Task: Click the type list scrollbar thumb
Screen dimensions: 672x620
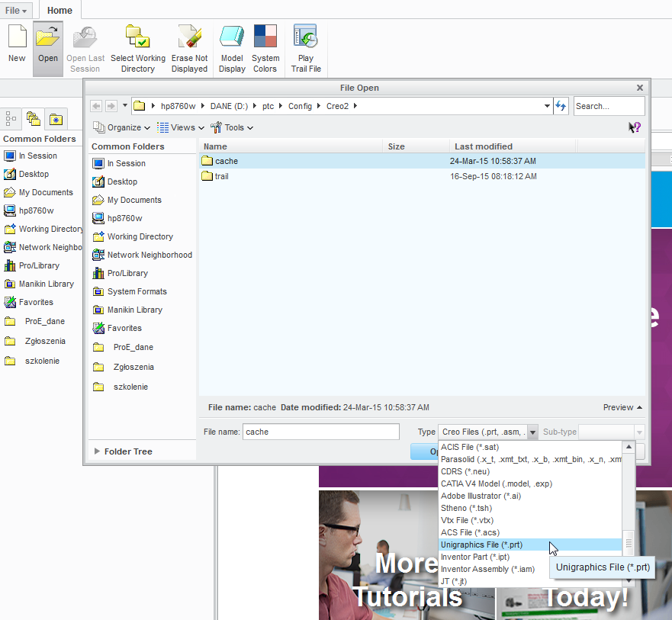Action: tap(629, 544)
